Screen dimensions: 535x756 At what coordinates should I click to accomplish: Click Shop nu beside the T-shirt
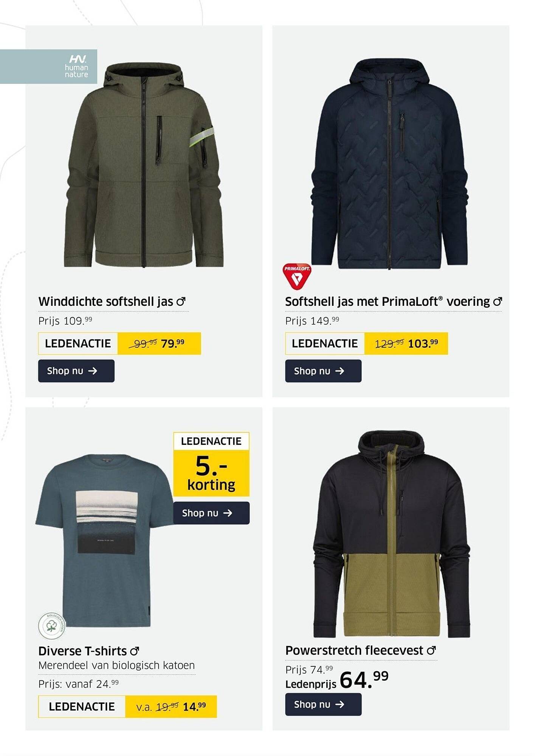[211, 513]
